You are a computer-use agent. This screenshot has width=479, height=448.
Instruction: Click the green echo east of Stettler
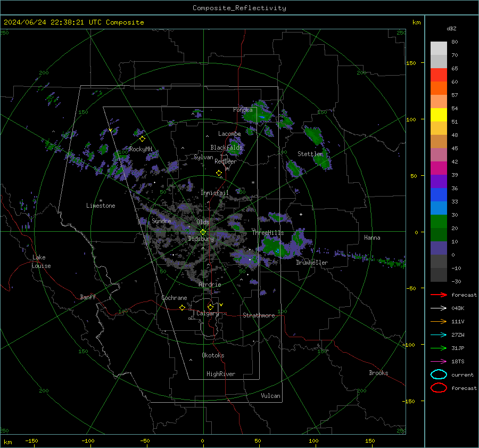pos(323,159)
